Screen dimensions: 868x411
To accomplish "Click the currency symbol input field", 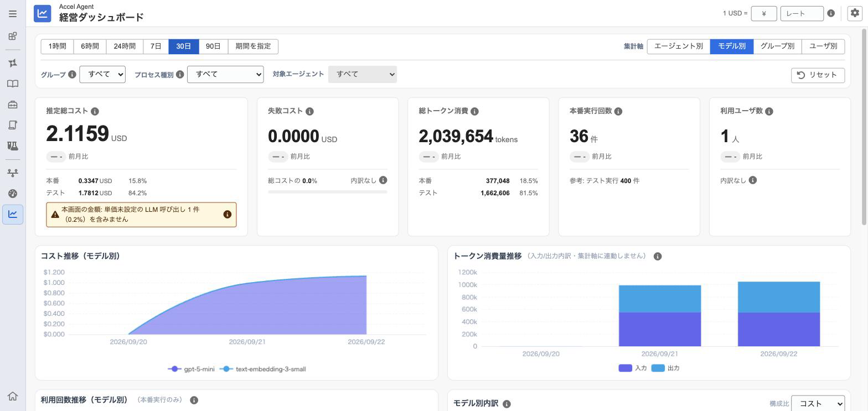I will click(764, 13).
